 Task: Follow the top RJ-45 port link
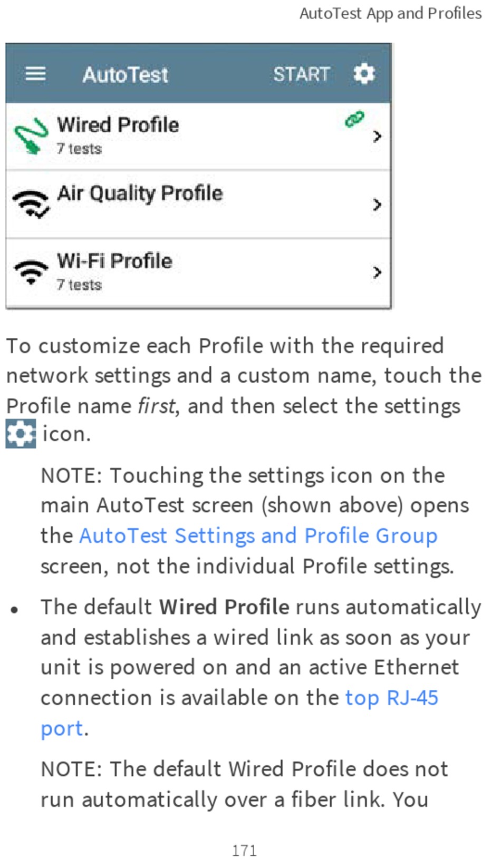tap(239, 713)
